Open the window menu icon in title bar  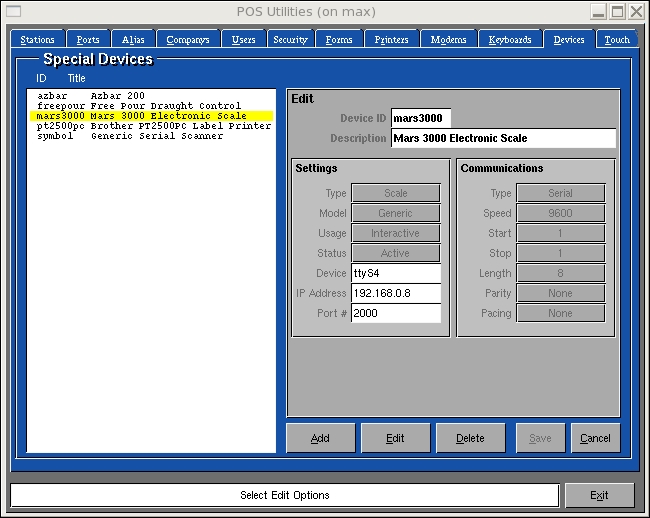[13, 11]
